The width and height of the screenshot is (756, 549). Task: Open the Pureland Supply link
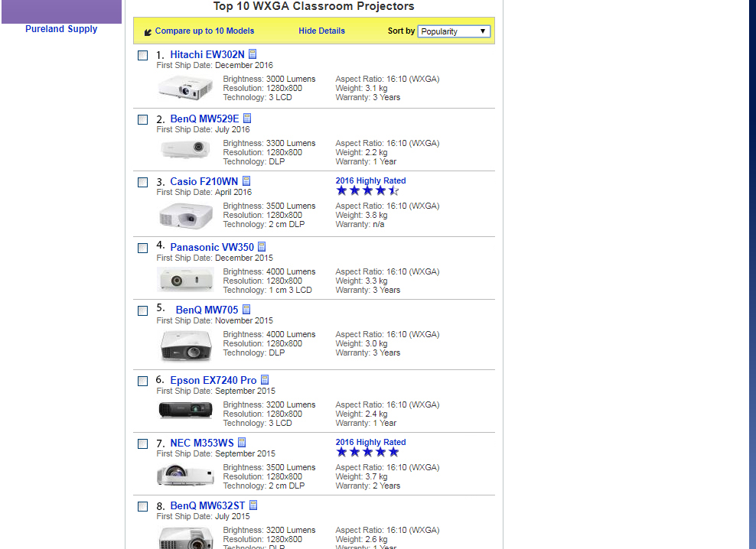tap(61, 29)
